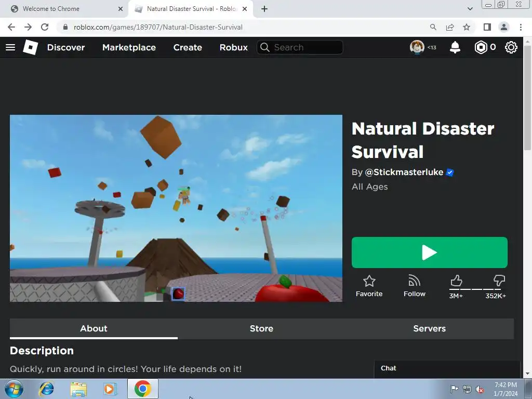Open Chrome profile icon
532x399 pixels.
click(x=504, y=27)
